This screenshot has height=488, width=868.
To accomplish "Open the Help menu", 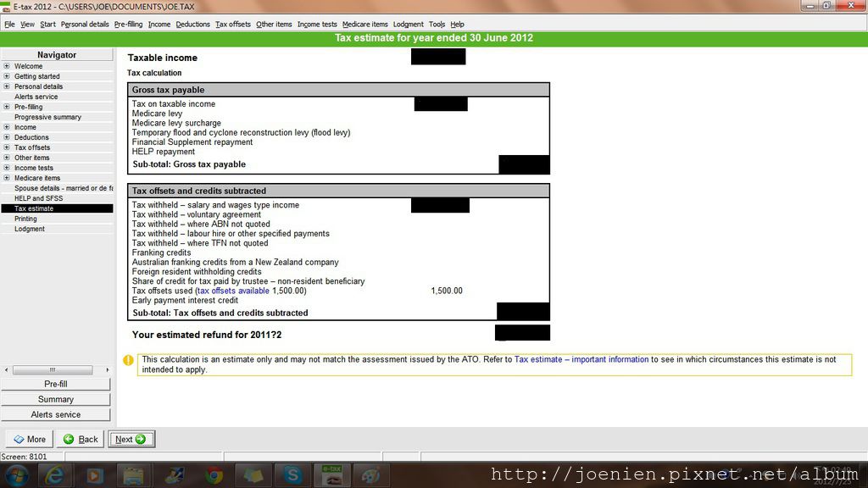I will (457, 25).
